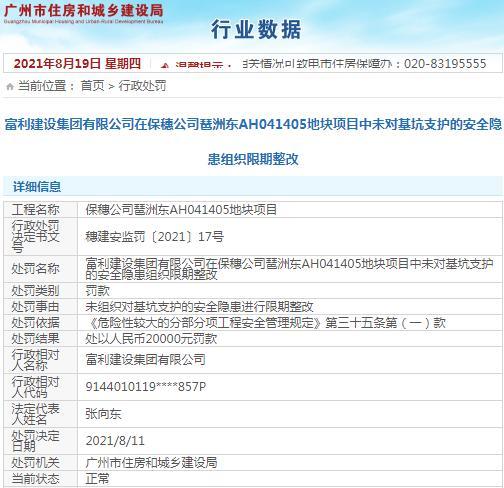The width and height of the screenshot is (504, 488).
Task: Click the value 穗建安监罚〔2021〕17号
Action: tap(155, 237)
